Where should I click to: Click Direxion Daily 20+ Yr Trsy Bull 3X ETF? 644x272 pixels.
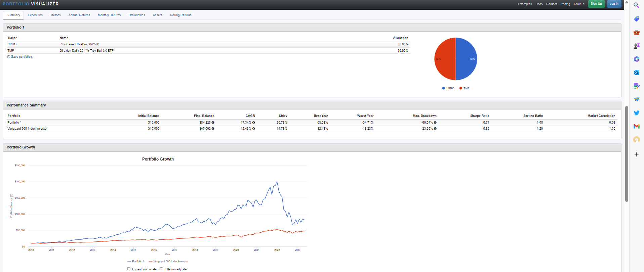pyautogui.click(x=86, y=51)
